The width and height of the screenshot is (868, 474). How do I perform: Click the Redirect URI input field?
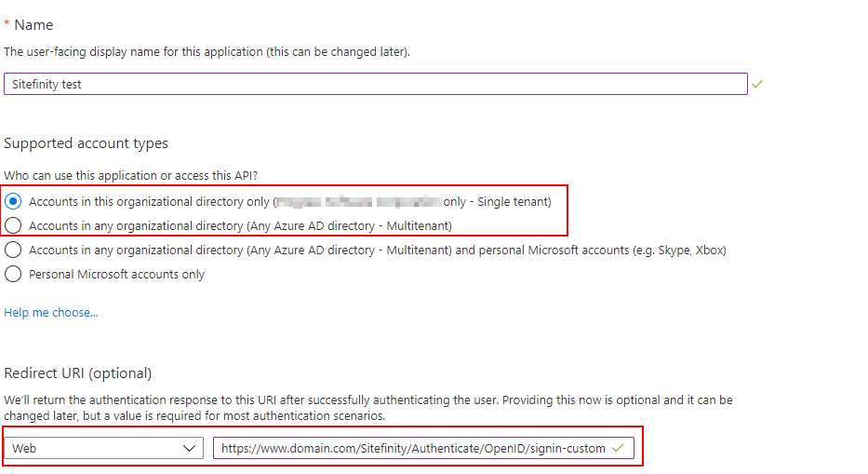(423, 448)
